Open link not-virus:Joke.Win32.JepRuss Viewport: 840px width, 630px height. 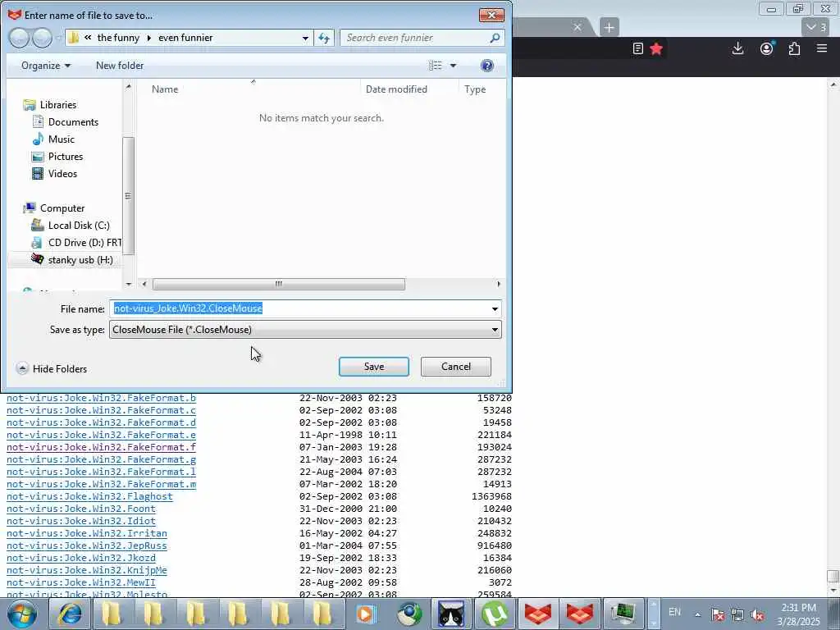click(87, 546)
